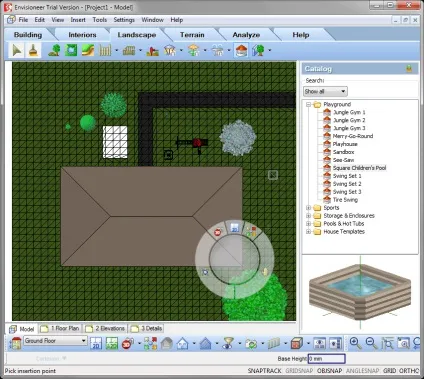Viewport: 424px width, 379px height.
Task: Click 2D button on the radial navigator
Action: [235, 227]
